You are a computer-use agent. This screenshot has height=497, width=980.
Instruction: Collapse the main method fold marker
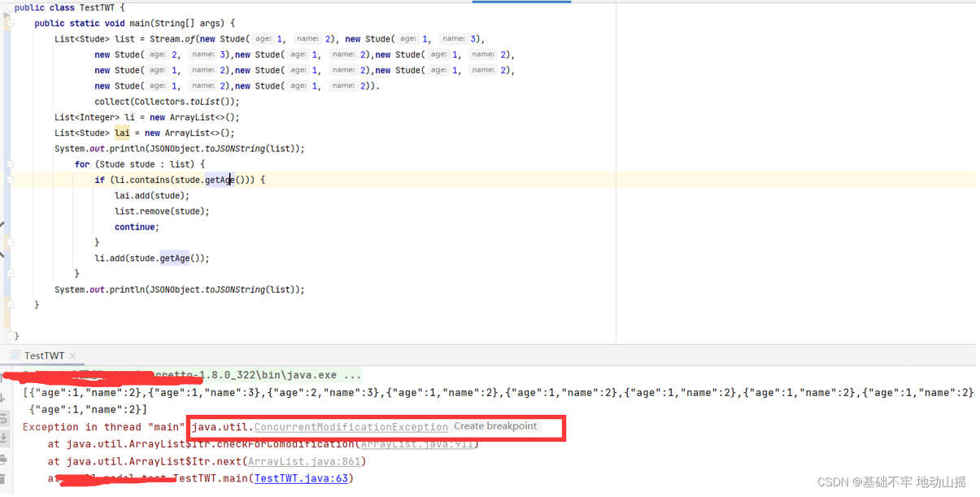tap(10, 24)
